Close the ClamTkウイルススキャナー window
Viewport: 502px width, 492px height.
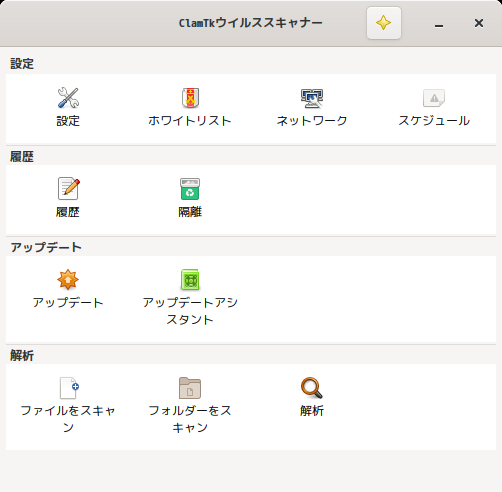(479, 23)
